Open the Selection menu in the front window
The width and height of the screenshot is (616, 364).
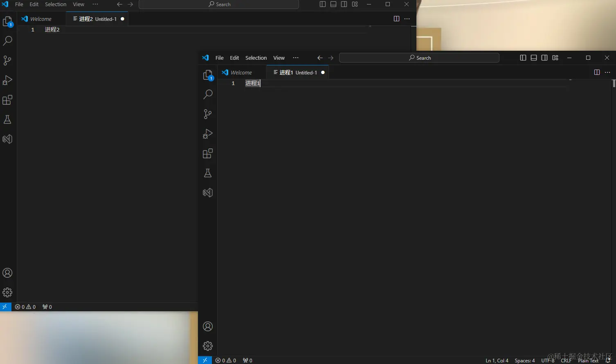256,58
